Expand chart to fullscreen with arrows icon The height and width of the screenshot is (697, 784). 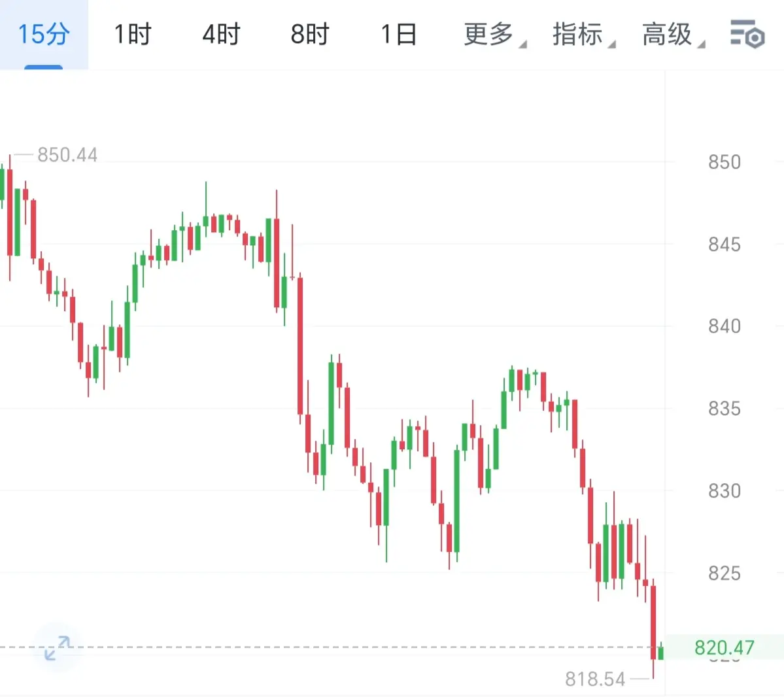coord(57,648)
